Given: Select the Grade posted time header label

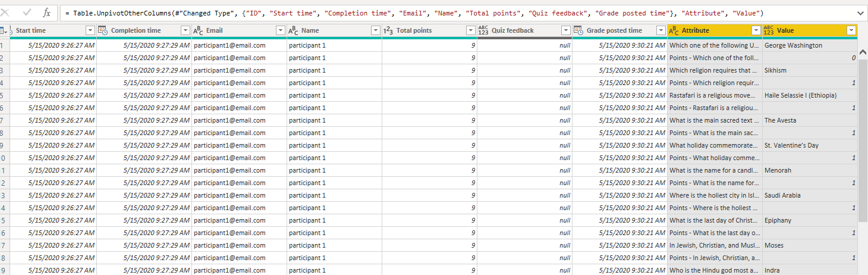Looking at the screenshot, I should click(x=614, y=30).
